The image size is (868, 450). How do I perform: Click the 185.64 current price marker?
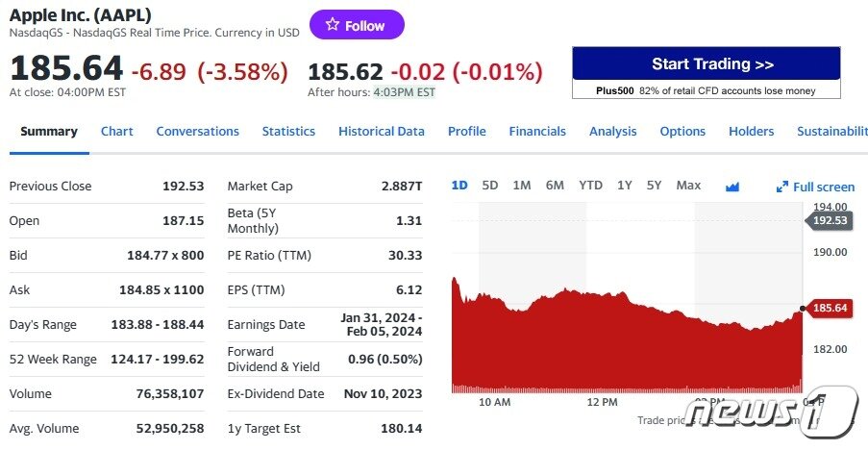[x=830, y=309]
